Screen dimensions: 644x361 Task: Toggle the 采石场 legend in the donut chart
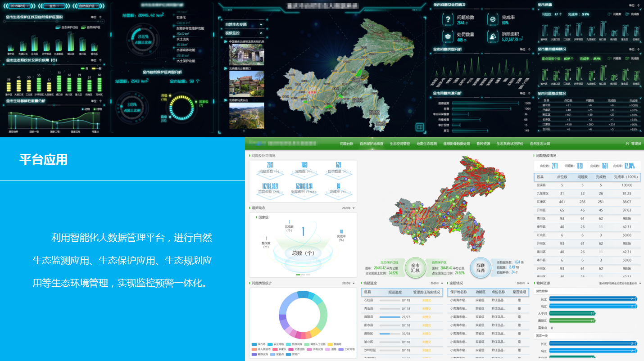coord(254,344)
